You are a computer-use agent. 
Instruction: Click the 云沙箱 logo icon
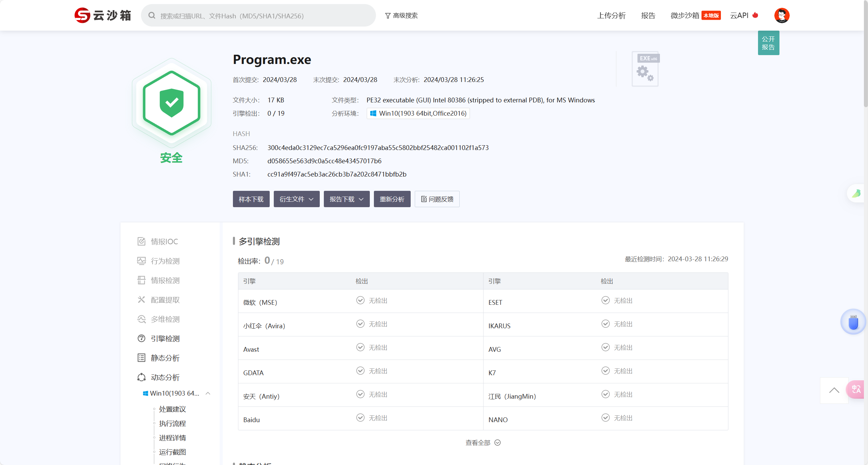pyautogui.click(x=82, y=15)
